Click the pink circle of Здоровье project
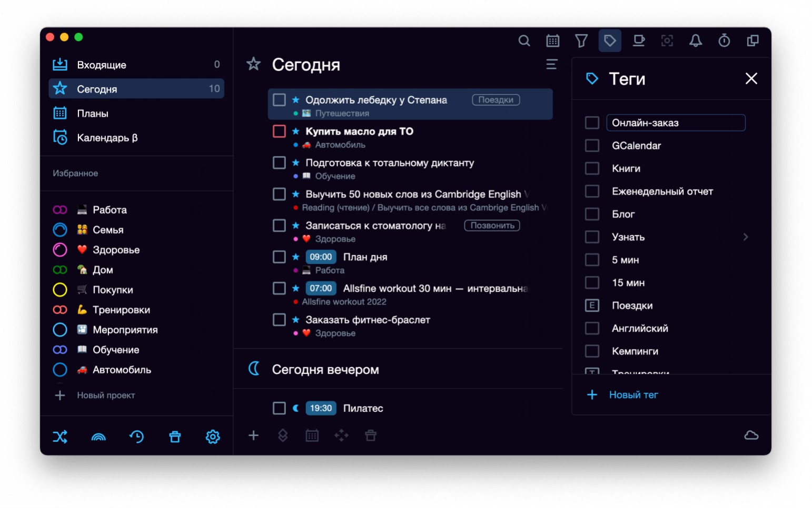The image size is (812, 508). 60,250
